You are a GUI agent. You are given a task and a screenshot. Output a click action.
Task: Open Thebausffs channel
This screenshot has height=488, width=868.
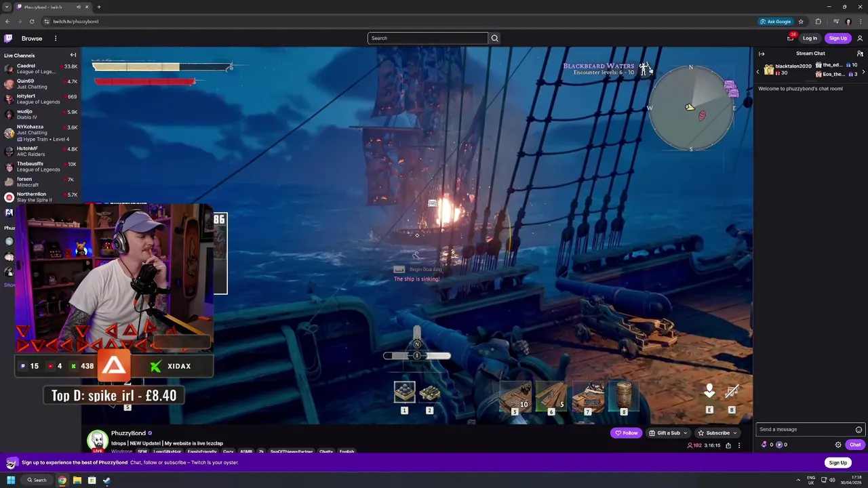click(x=41, y=167)
